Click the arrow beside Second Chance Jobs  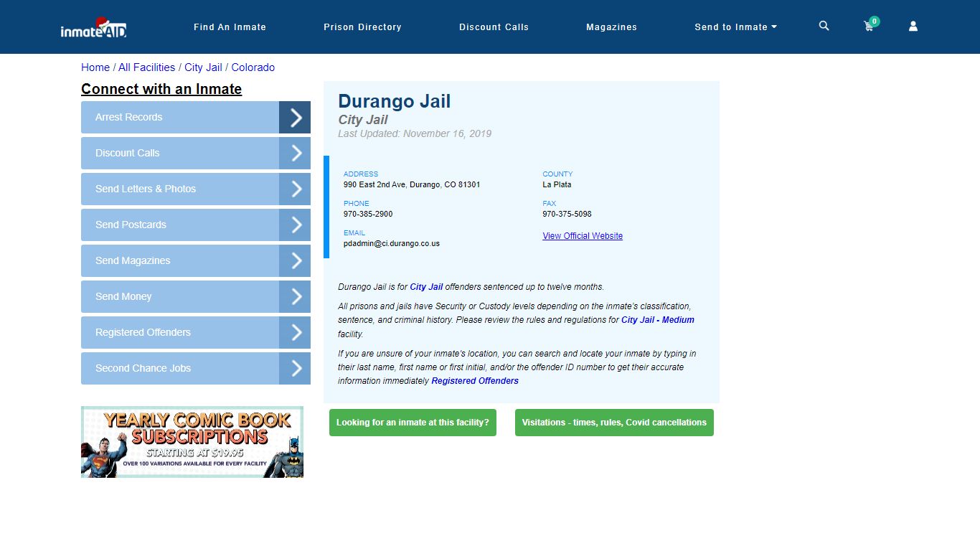[x=295, y=368]
